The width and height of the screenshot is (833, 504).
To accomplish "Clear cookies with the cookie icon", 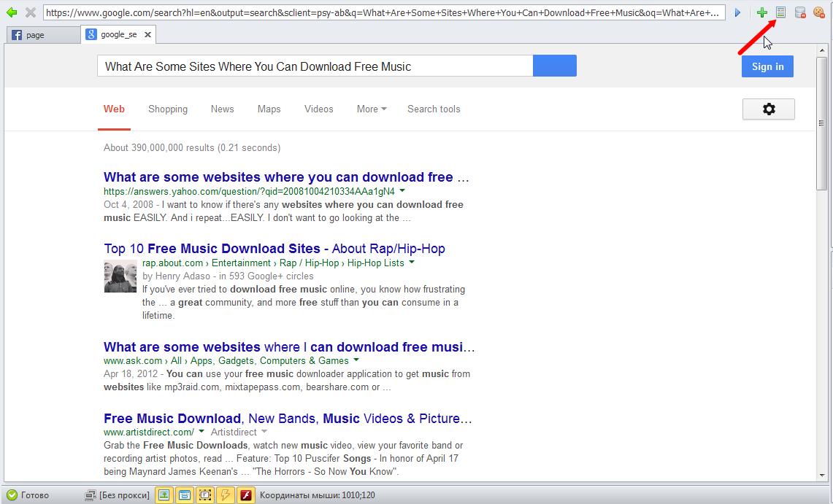I will point(818,12).
